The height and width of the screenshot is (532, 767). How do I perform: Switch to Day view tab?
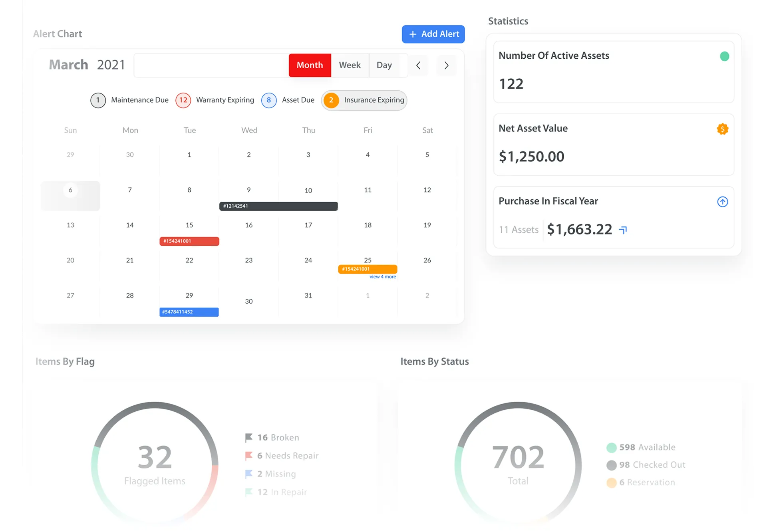(x=384, y=65)
